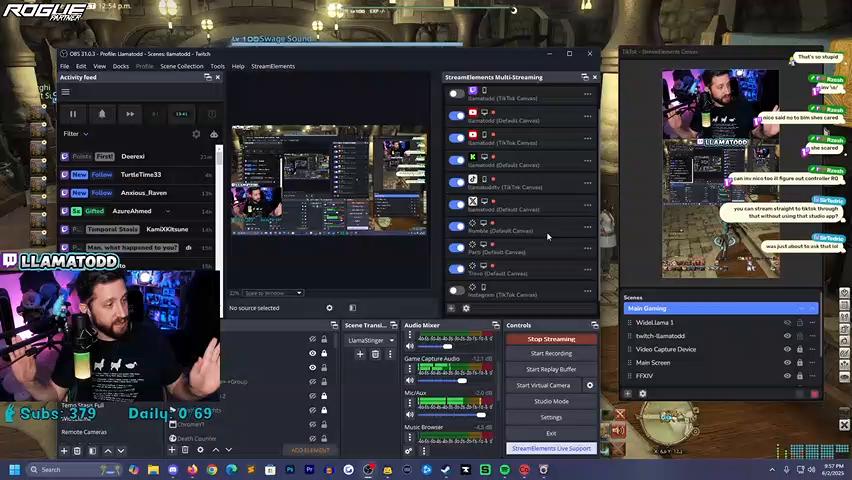Open Multi-Streaming panel settings gear

coord(466,308)
